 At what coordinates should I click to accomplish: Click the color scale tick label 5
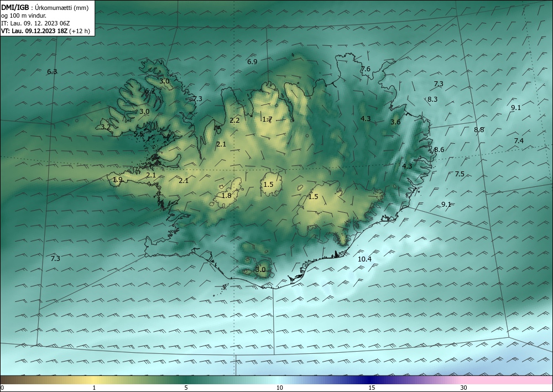[186, 388]
